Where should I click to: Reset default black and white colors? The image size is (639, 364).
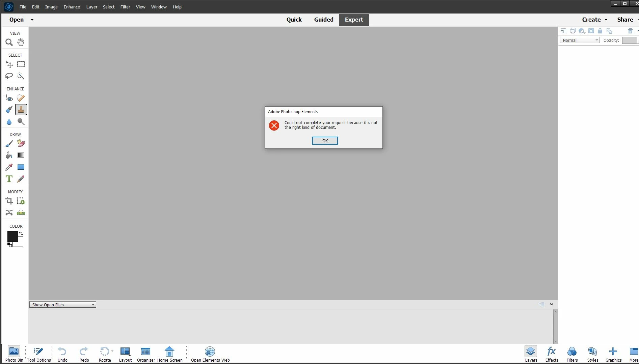tap(9, 245)
